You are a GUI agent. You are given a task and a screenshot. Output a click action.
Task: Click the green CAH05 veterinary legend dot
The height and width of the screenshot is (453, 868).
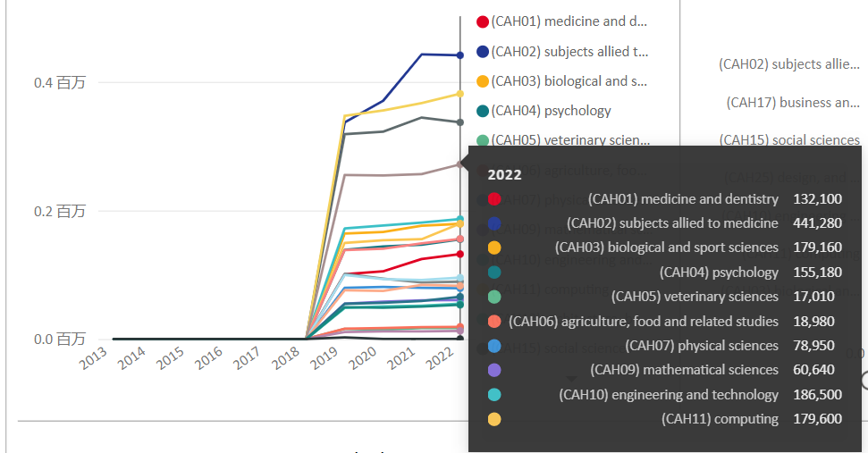point(483,140)
